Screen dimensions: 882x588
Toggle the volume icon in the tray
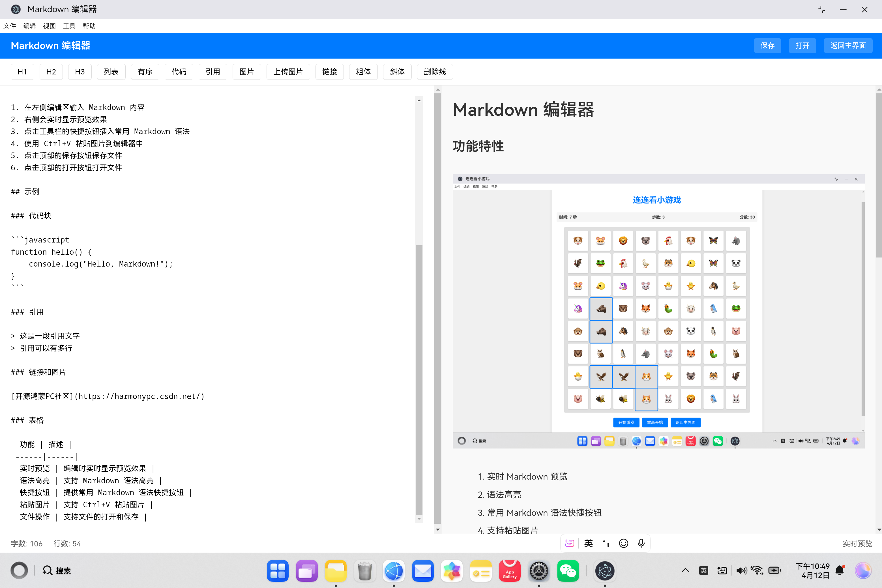click(741, 570)
